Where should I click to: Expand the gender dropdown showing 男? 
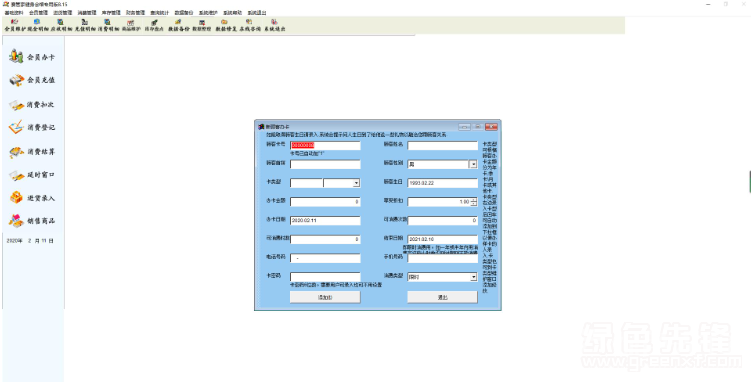[x=473, y=164]
